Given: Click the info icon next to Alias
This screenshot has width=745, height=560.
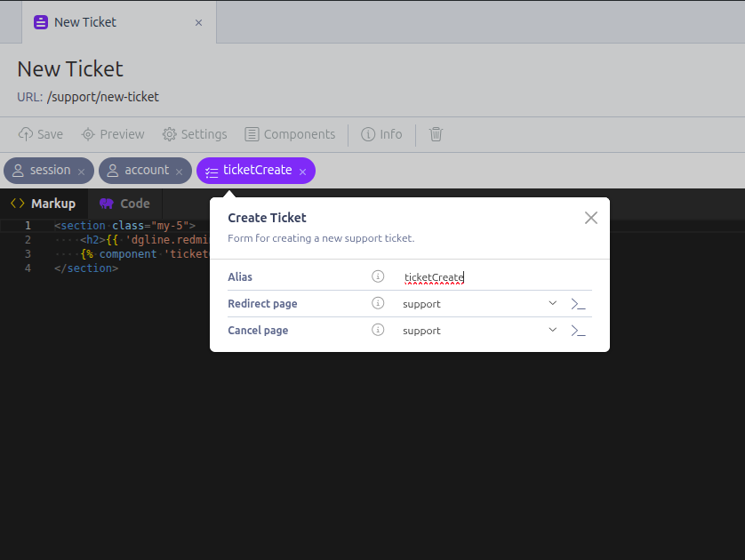Looking at the screenshot, I should click(x=378, y=276).
